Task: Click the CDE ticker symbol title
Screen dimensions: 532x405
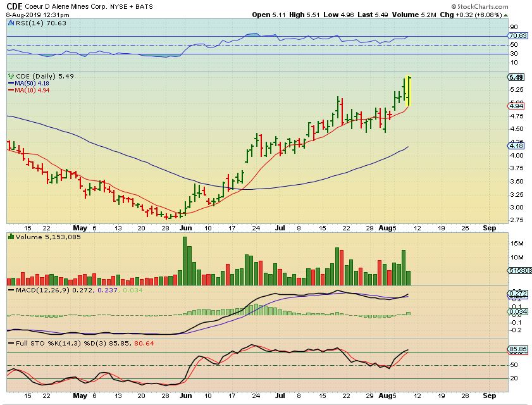Action: (x=15, y=6)
